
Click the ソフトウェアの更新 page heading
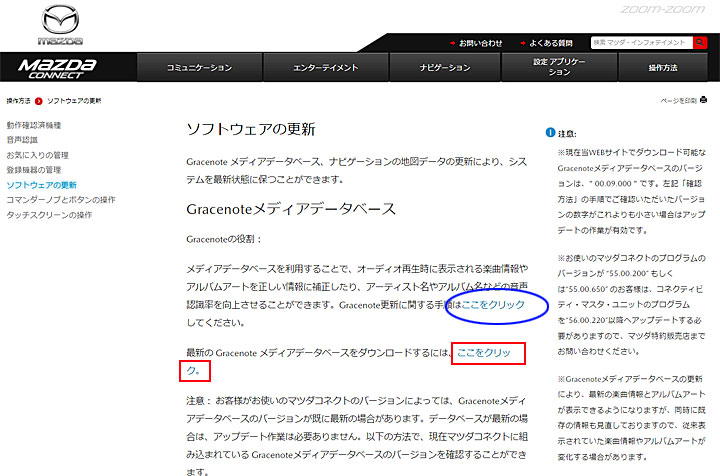(251, 129)
